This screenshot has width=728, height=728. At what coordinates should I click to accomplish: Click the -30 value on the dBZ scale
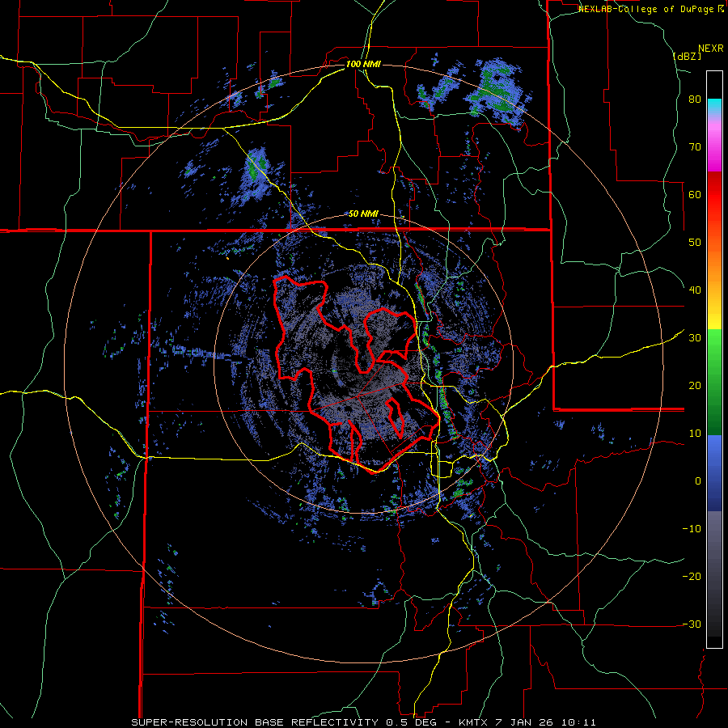pos(692,624)
